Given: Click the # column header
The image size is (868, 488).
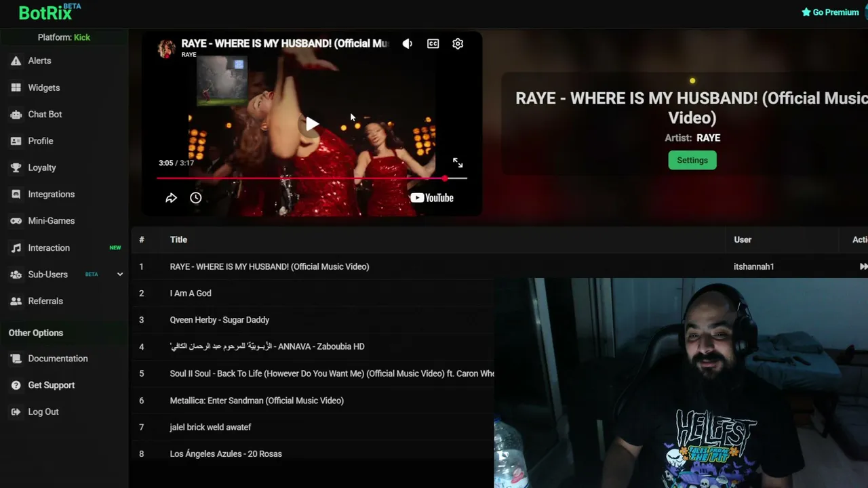Looking at the screenshot, I should pos(141,240).
